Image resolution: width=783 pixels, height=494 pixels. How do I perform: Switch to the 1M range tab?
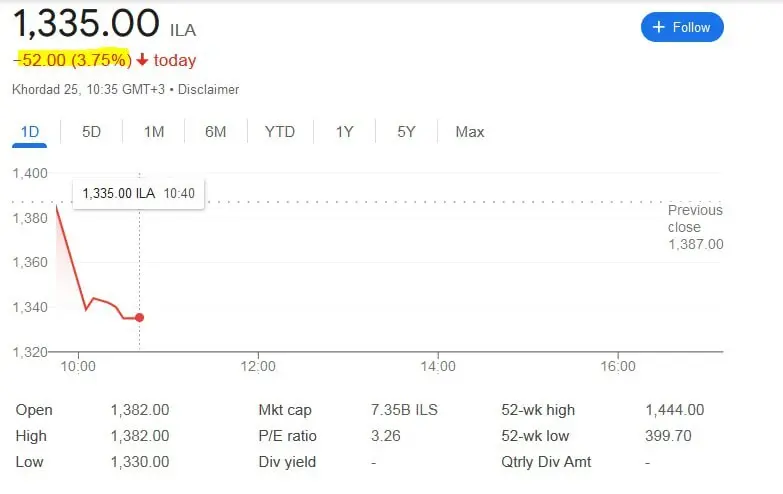[153, 132]
